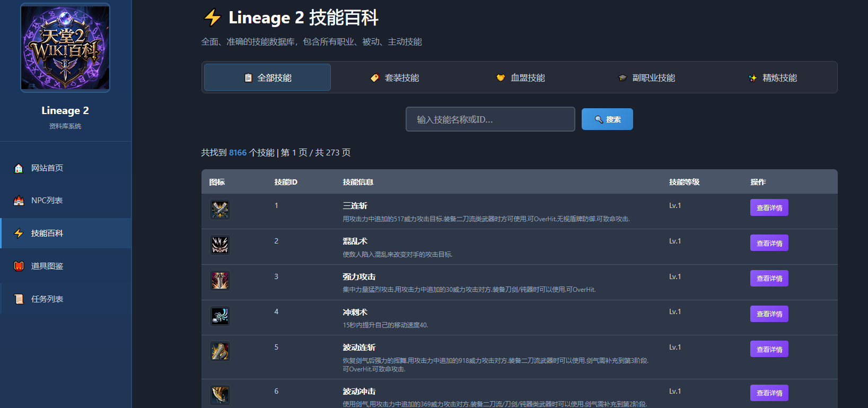Click the 波动连斩 skill icon
Image resolution: width=868 pixels, height=408 pixels.
click(220, 351)
